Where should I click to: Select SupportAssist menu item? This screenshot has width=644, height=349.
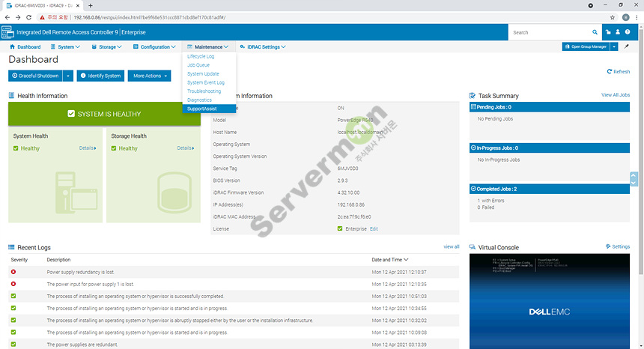[209, 109]
